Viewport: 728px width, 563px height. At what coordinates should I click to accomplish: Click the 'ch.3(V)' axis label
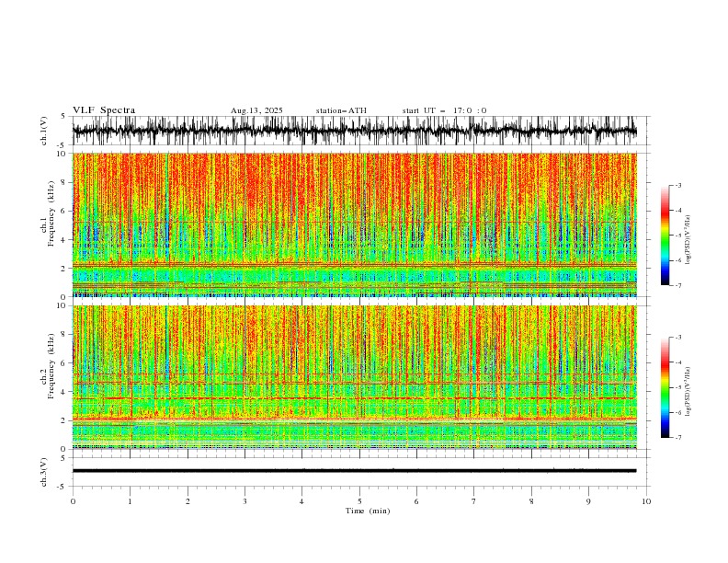43,472
